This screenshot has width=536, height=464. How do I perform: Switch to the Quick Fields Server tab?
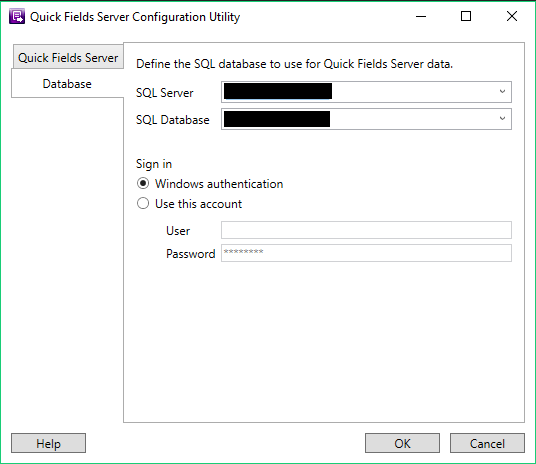(x=68, y=57)
